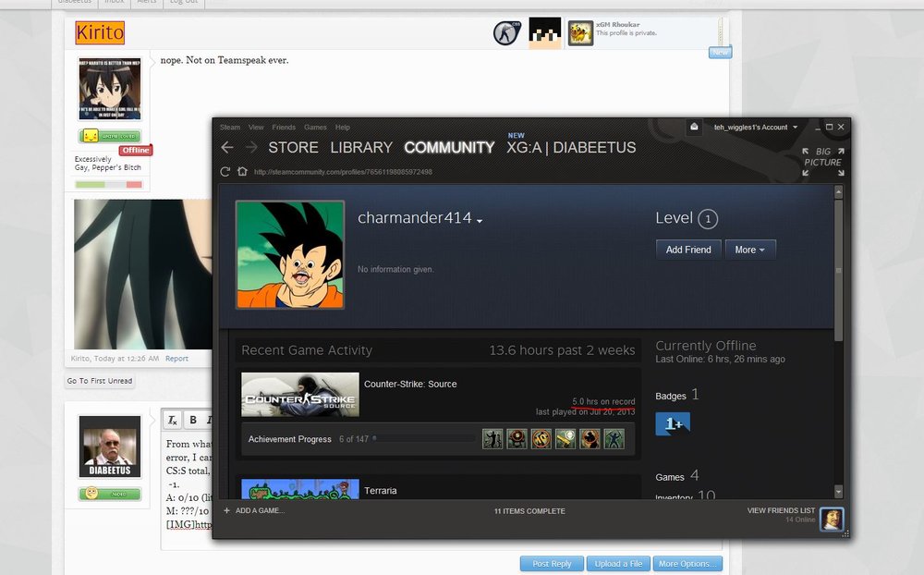Reload the Steam community page
This screenshot has width=924, height=575.
[x=225, y=172]
